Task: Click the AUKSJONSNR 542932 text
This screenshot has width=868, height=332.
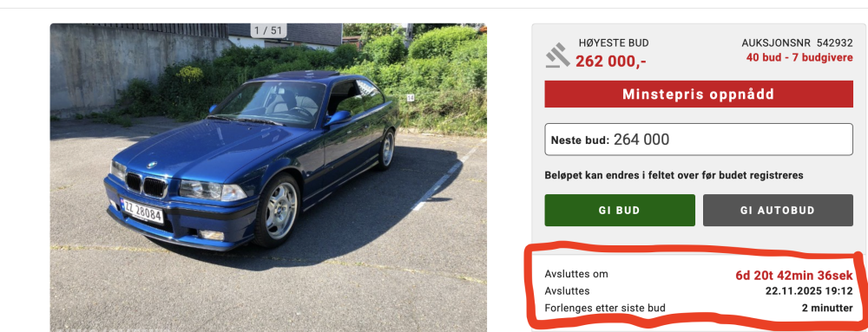Action: coord(797,43)
